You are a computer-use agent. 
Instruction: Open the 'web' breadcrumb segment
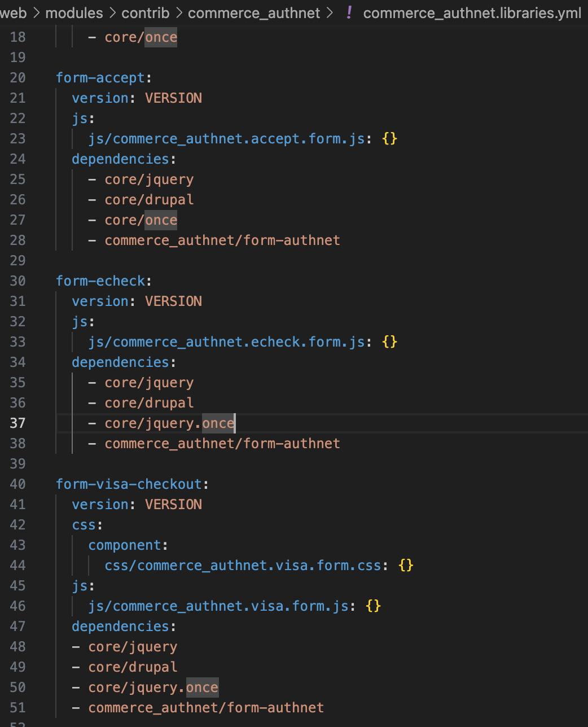pyautogui.click(x=14, y=12)
